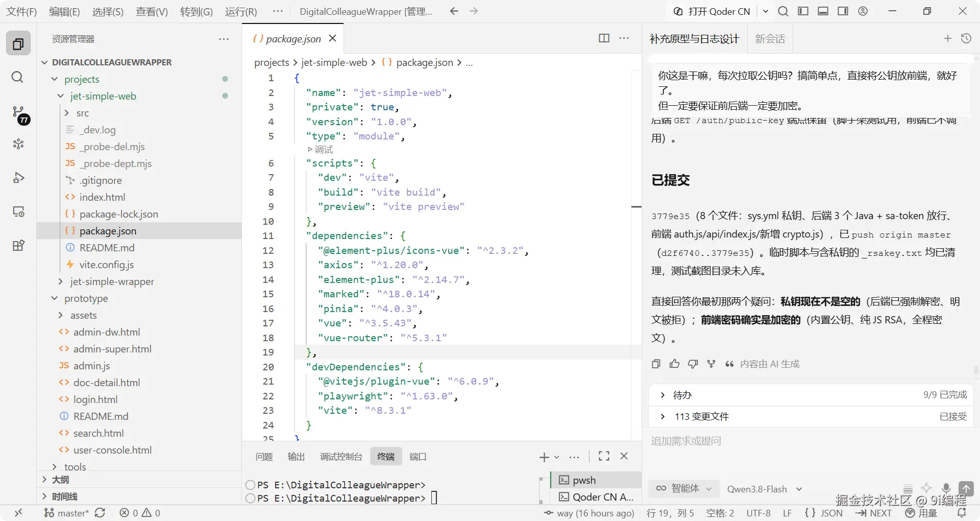
Task: Open the Extensions view in activity bar
Action: click(x=18, y=246)
